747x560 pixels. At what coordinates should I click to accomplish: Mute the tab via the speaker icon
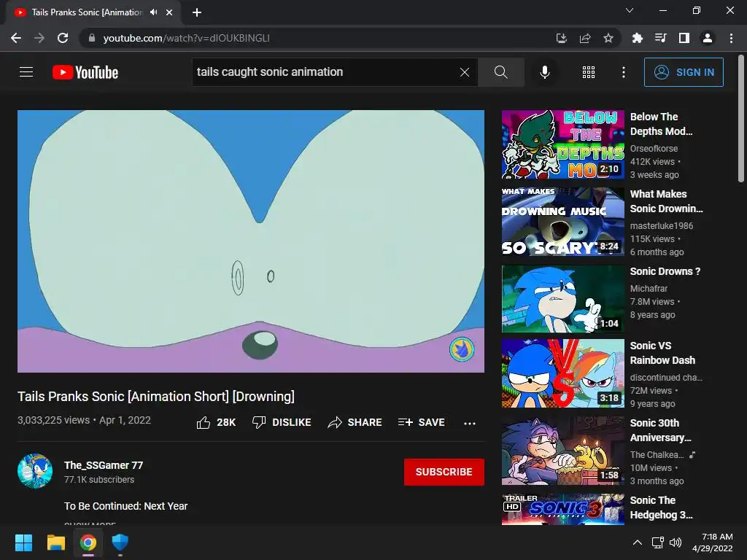click(153, 12)
